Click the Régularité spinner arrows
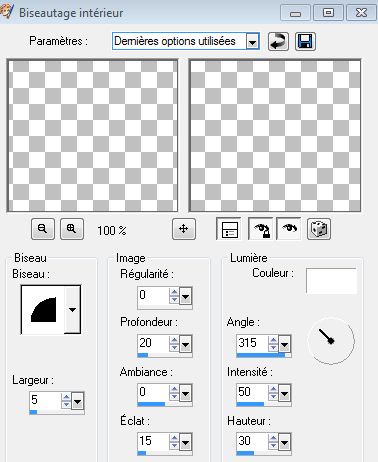The height and width of the screenshot is (462, 378). click(174, 296)
